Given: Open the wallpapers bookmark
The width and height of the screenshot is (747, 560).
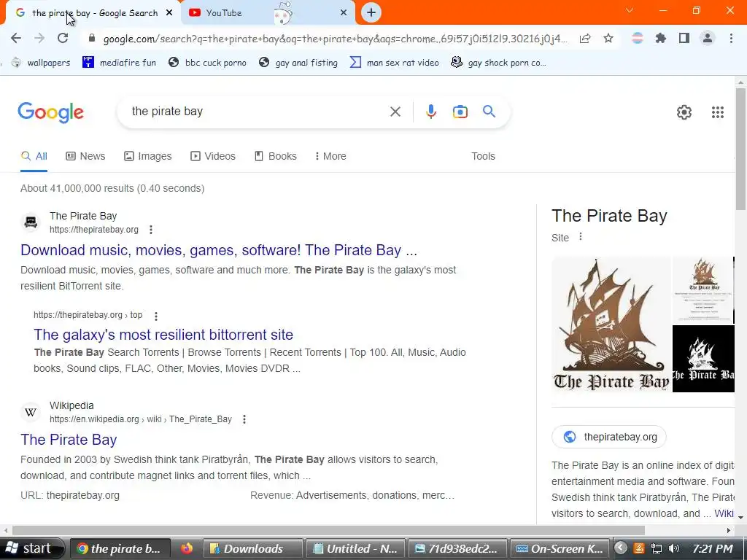Looking at the screenshot, I should (x=41, y=63).
